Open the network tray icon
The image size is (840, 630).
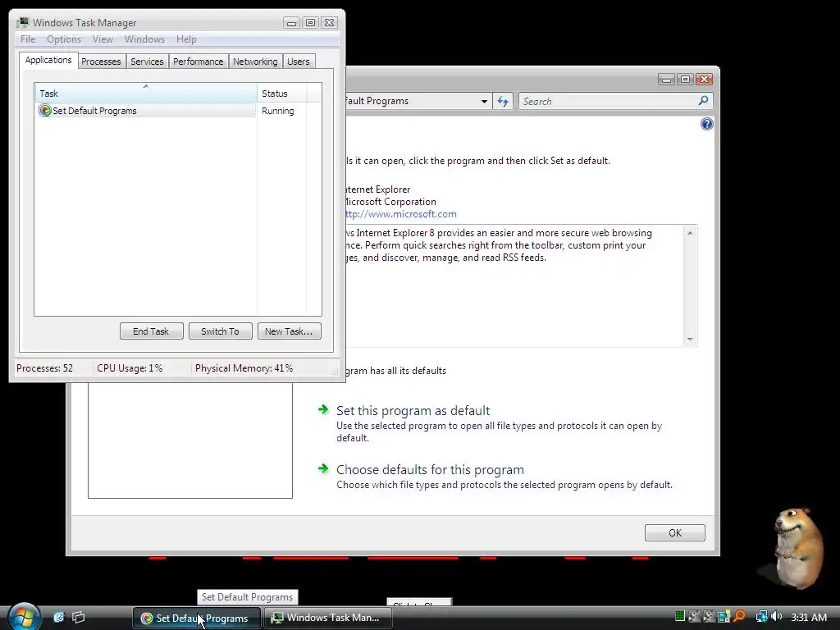761,617
